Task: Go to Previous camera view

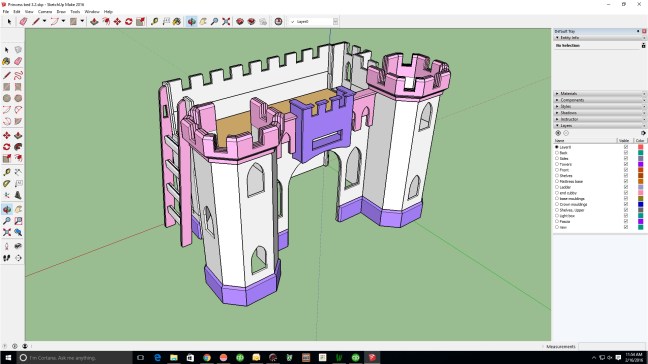Action: click(x=18, y=233)
